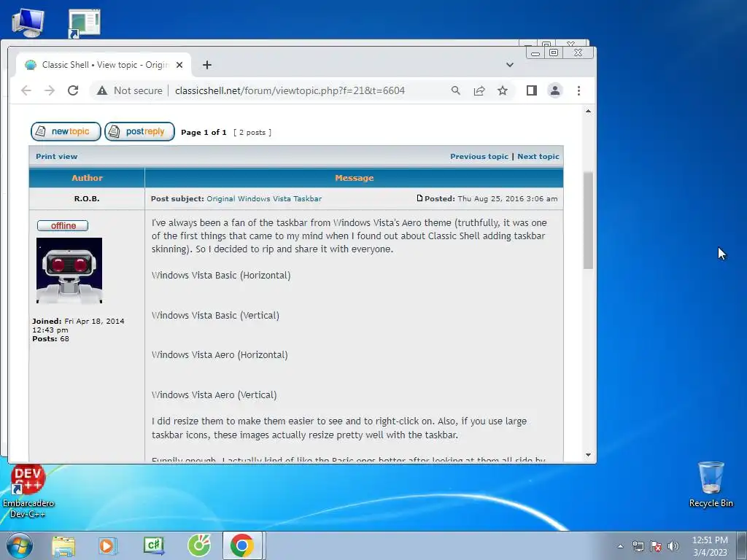Open the Recycle Bin
Viewport: 747px width, 560px height.
click(x=711, y=484)
